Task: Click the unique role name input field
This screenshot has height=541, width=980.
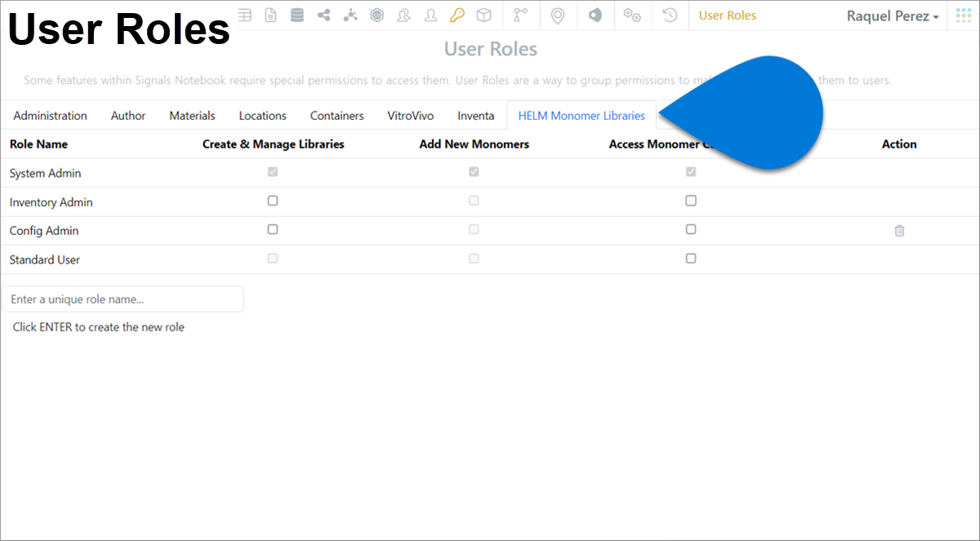Action: (122, 299)
